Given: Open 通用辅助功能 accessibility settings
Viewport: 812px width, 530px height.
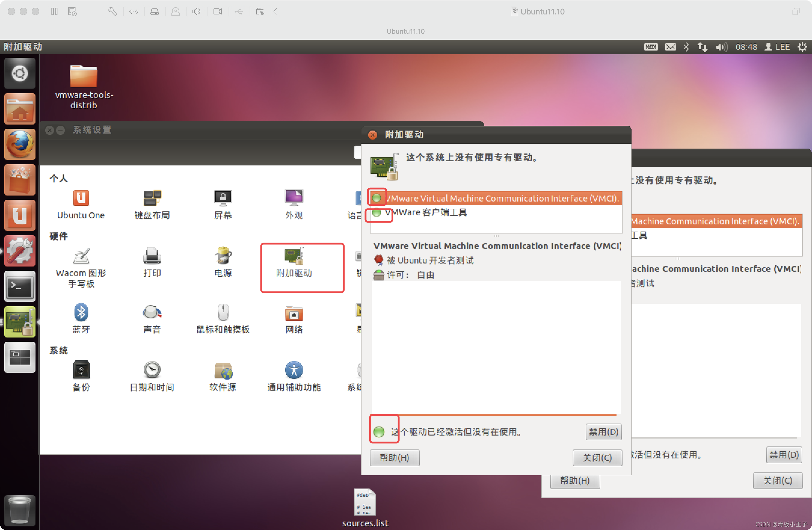Looking at the screenshot, I should 294,376.
